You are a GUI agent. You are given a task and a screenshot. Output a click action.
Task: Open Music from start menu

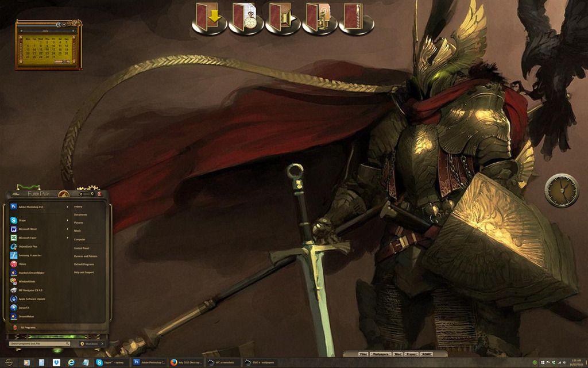tap(78, 231)
